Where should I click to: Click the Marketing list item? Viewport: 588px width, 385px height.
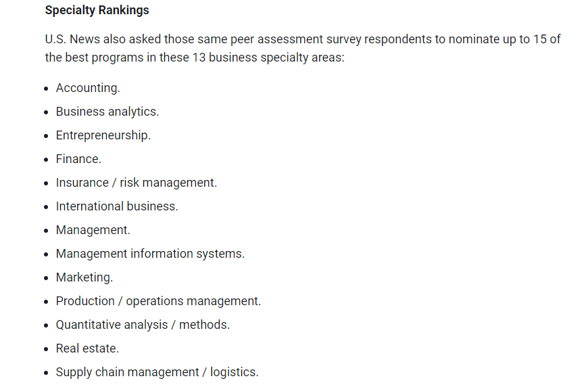[84, 277]
